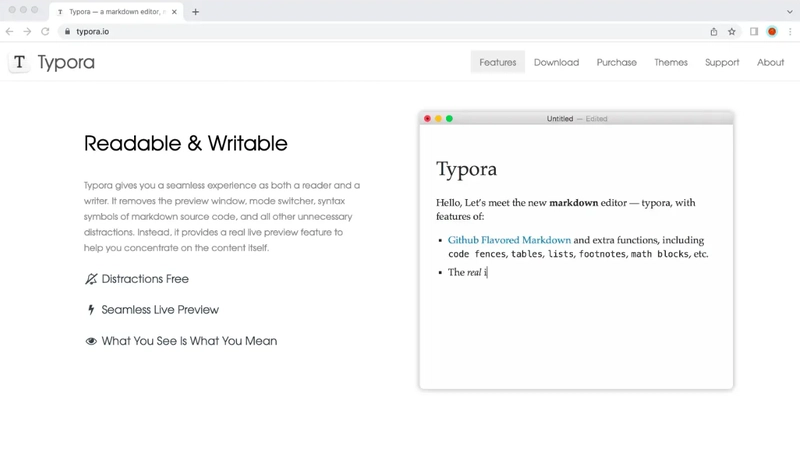The image size is (800, 450).
Task: Click 'The real i' bullet line
Action: [467, 272]
